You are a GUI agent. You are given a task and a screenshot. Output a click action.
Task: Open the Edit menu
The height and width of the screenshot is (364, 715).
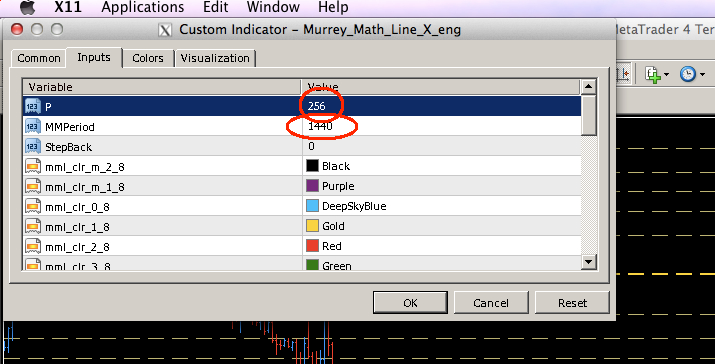pos(215,7)
